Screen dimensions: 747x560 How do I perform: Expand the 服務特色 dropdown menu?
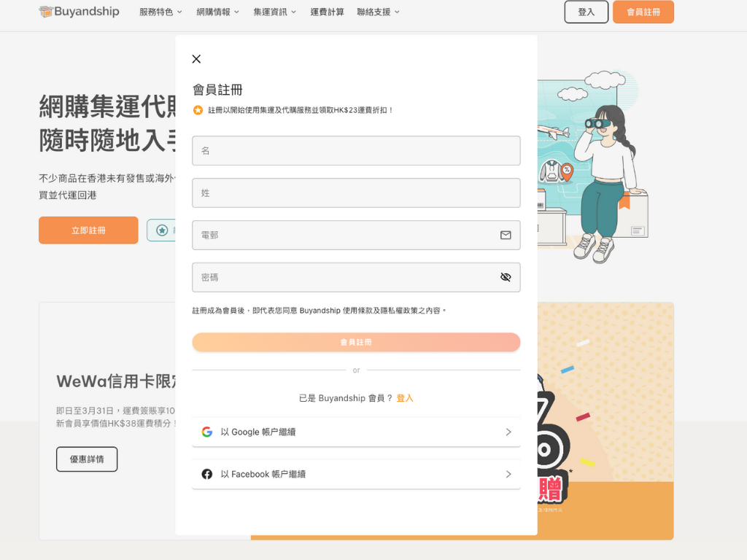(x=160, y=12)
